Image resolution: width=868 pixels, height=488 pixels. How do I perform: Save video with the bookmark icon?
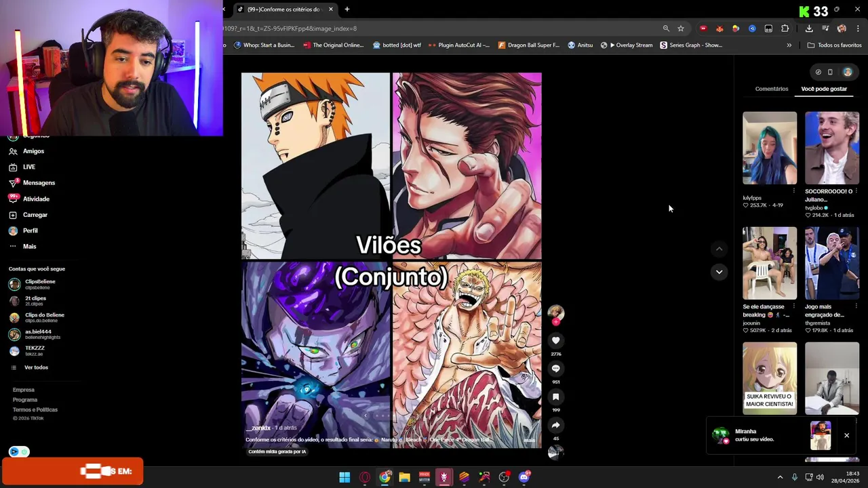(555, 396)
